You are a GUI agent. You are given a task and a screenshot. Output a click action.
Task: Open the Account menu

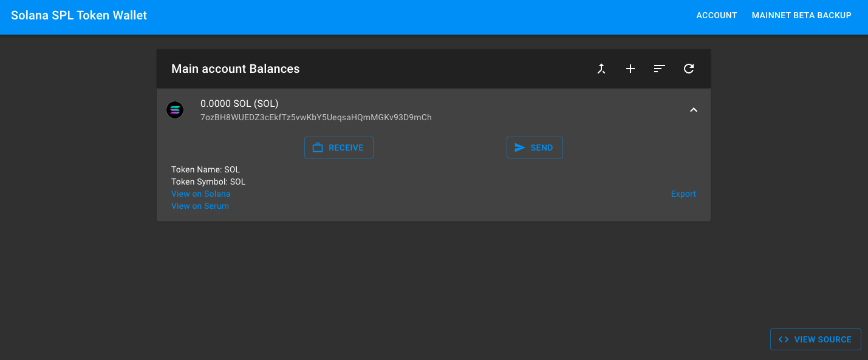coord(717,15)
